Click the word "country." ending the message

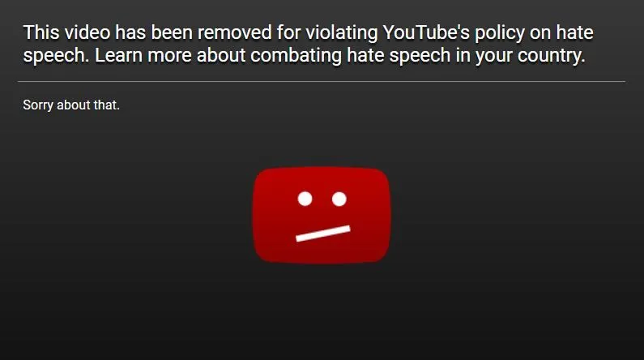551,56
